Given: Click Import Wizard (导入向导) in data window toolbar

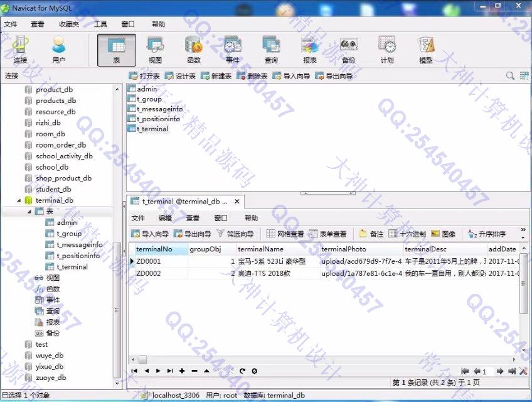Looking at the screenshot, I should pos(150,234).
